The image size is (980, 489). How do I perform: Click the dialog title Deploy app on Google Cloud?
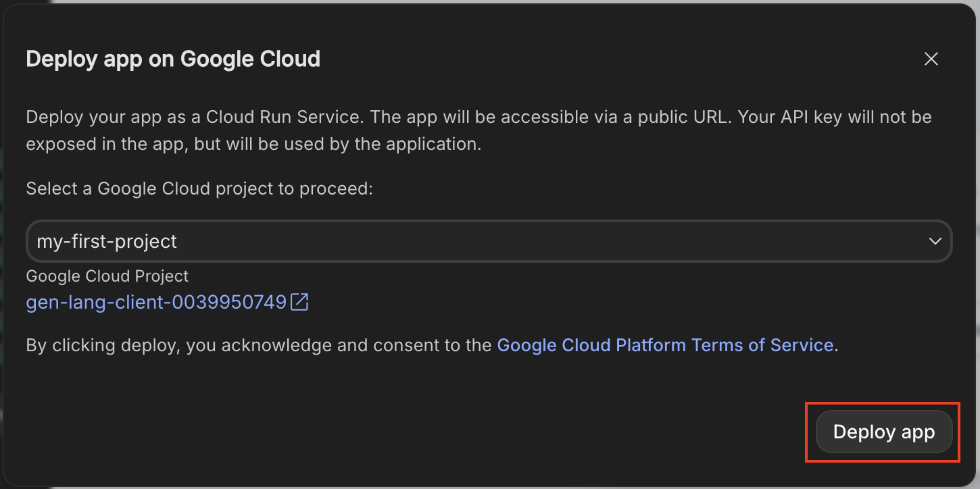[x=173, y=59]
